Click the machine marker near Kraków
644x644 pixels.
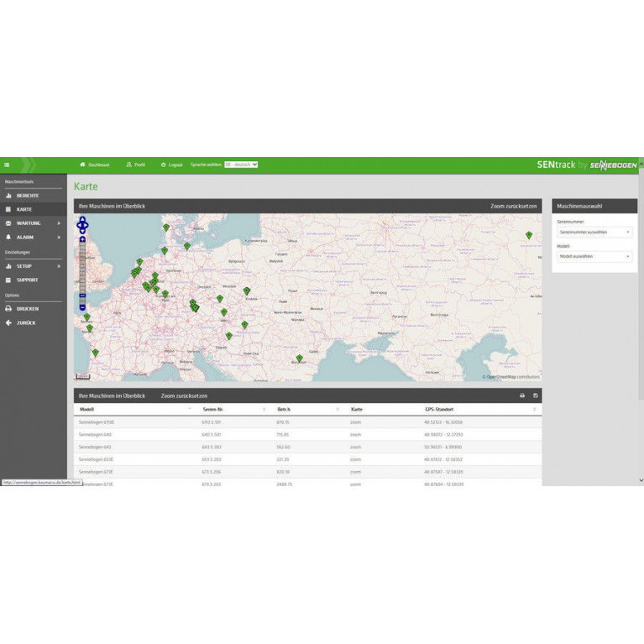pos(246,291)
